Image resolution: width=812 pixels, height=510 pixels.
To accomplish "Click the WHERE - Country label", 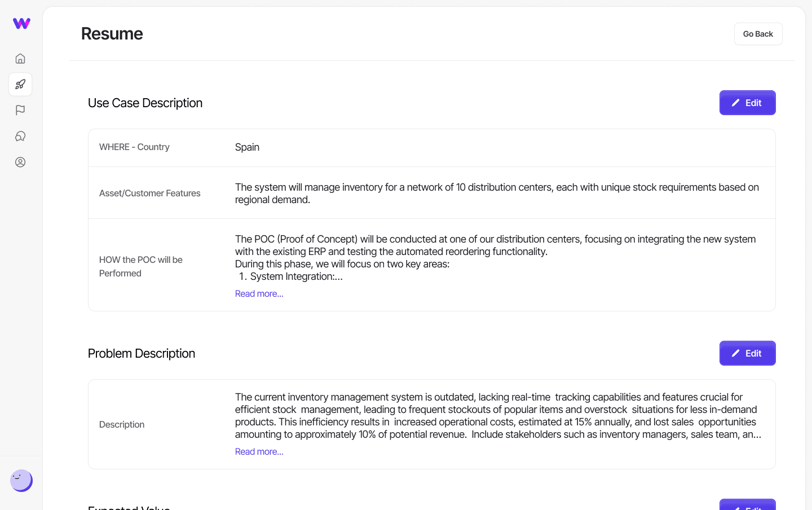I will click(x=134, y=147).
